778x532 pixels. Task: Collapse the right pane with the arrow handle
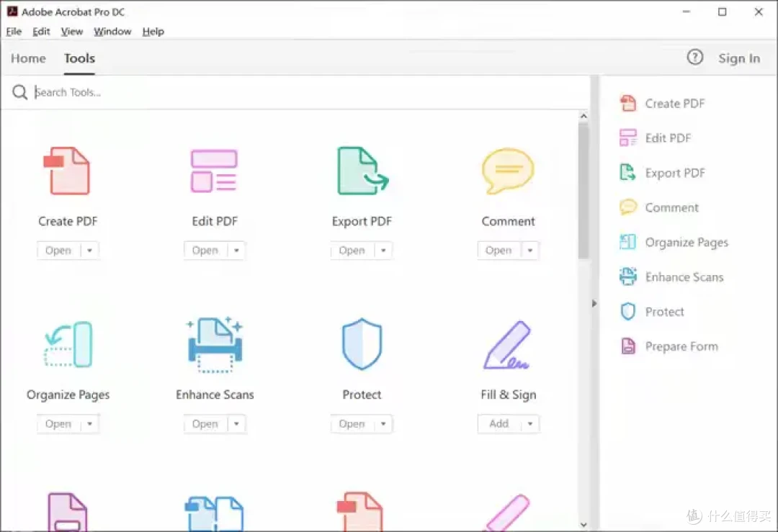tap(594, 303)
